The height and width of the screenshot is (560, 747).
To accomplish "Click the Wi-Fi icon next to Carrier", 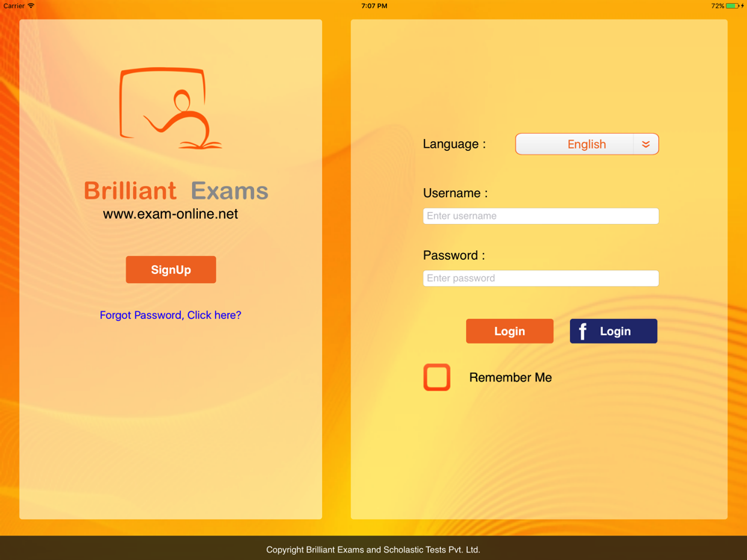I will coord(31,6).
